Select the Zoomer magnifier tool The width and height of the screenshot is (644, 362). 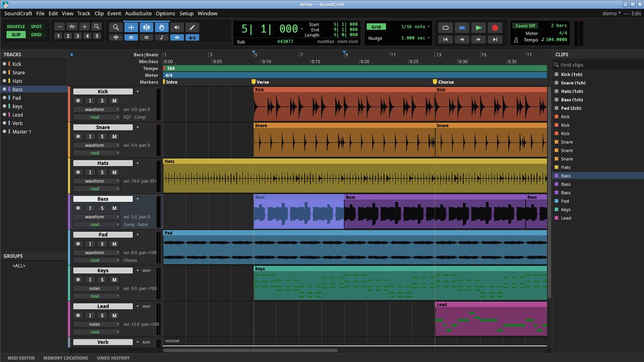click(x=116, y=27)
